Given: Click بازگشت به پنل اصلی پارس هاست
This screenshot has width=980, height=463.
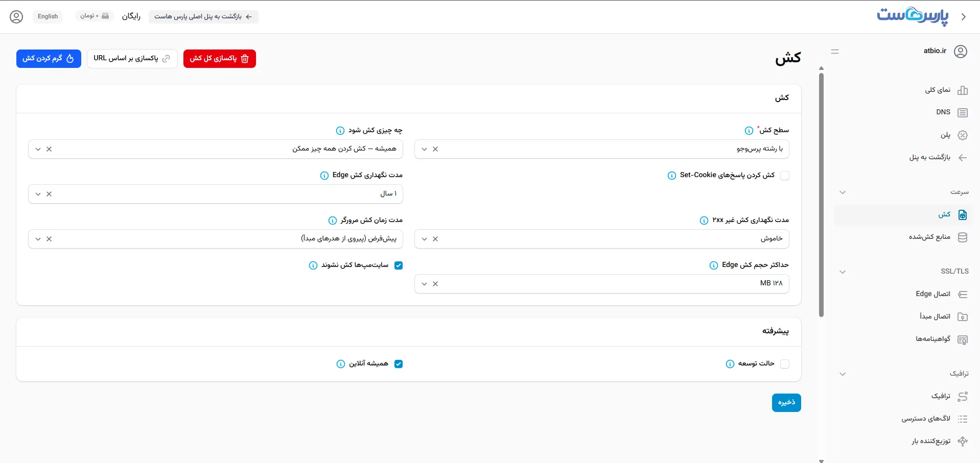Looking at the screenshot, I should tap(203, 17).
